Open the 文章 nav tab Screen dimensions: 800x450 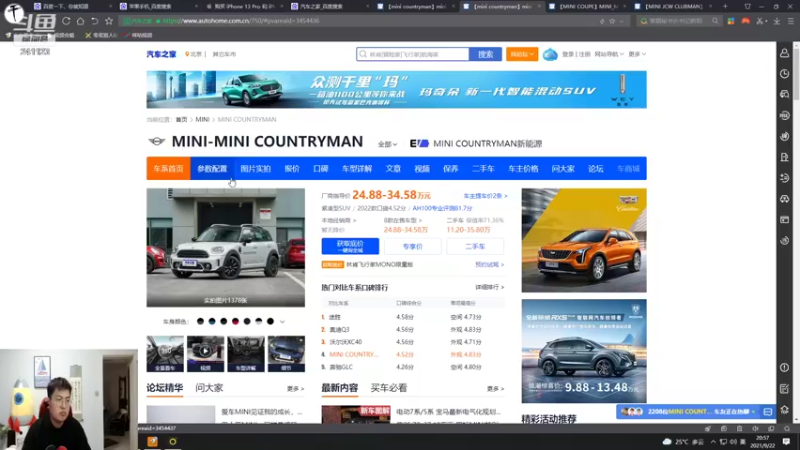[393, 168]
